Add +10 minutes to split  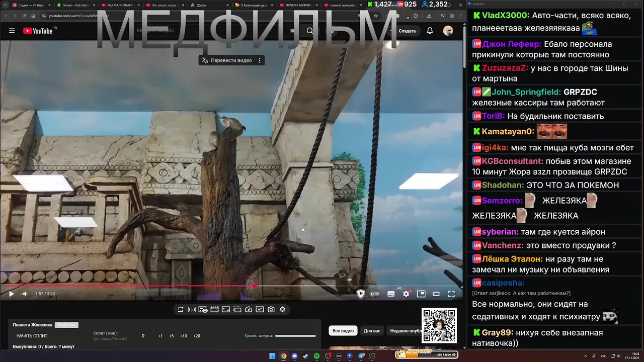(183, 336)
